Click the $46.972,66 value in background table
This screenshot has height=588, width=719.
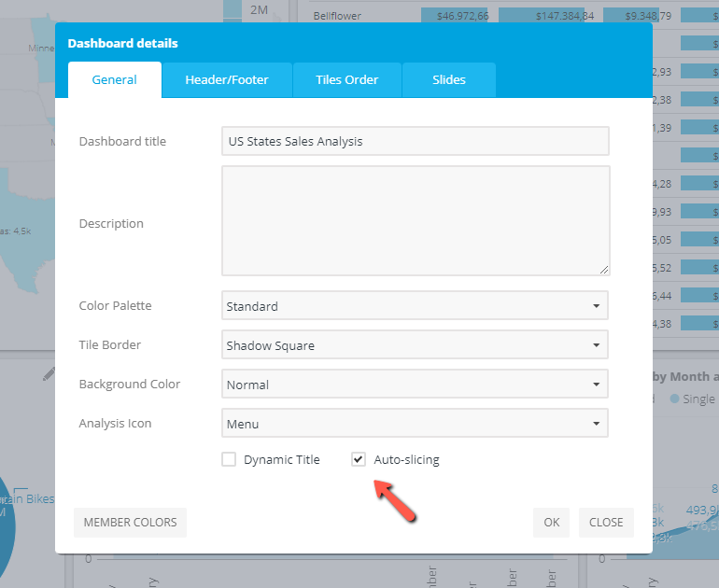[462, 16]
